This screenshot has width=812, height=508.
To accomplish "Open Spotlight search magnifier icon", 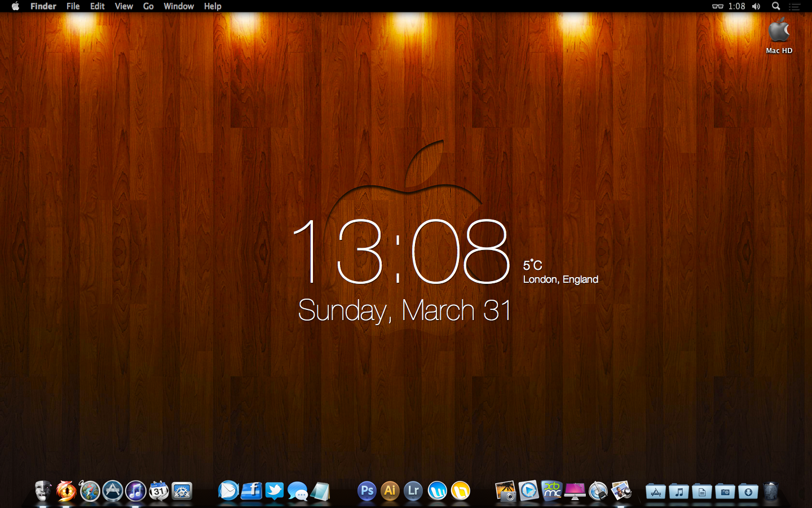I will coord(776,6).
